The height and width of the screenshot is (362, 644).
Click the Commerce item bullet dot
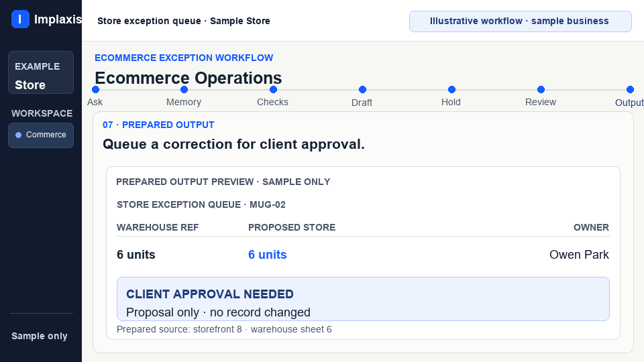[x=19, y=135]
